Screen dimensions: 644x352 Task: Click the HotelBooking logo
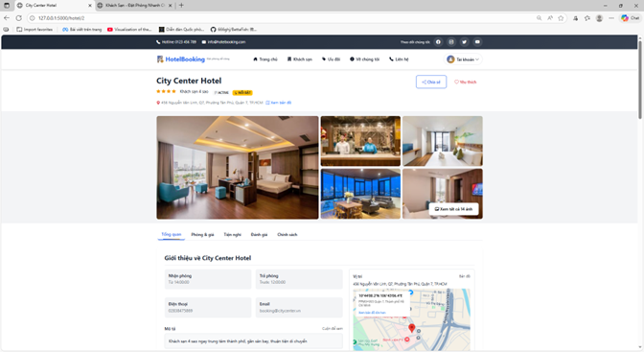[181, 59]
